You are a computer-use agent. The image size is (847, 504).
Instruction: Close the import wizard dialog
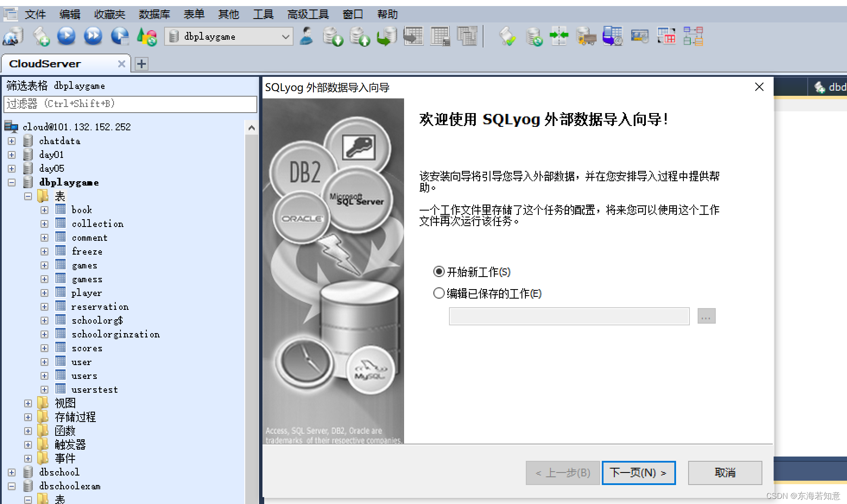click(x=759, y=87)
